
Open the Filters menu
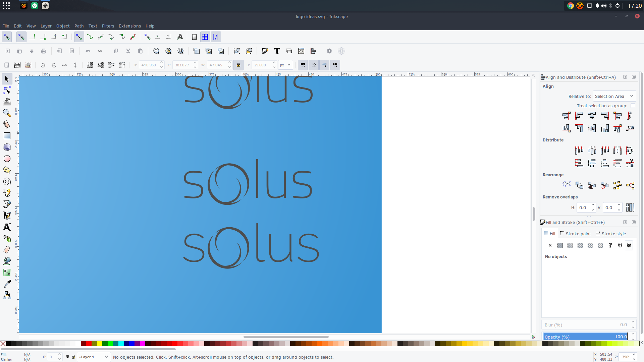tap(108, 26)
